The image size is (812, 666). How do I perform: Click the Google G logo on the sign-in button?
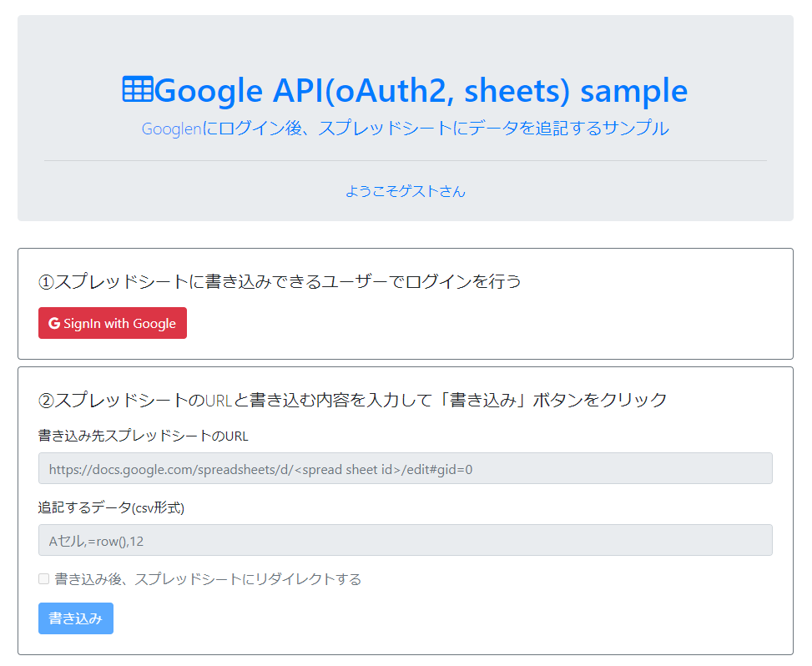(54, 323)
